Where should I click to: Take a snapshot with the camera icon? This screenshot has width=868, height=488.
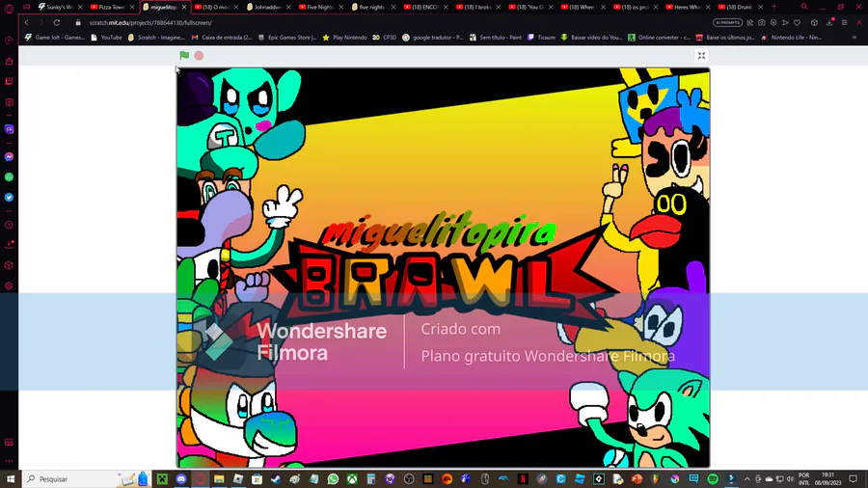(x=762, y=23)
